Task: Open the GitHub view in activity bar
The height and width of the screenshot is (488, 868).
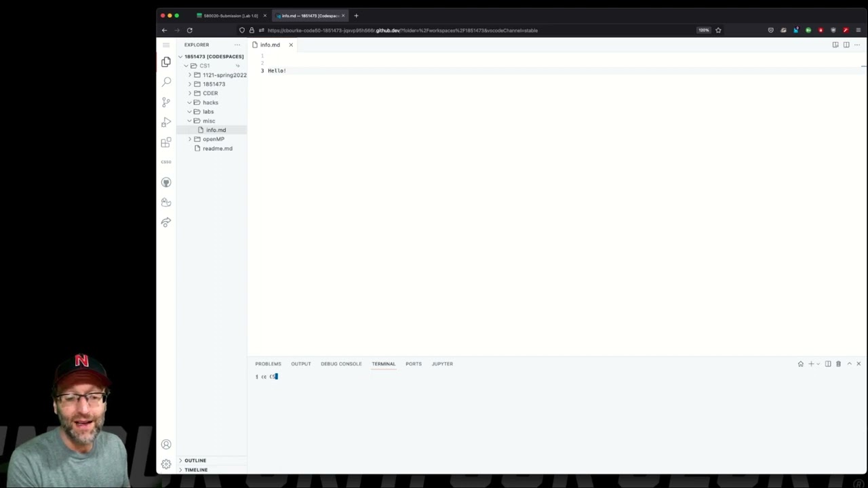Action: coord(166,182)
